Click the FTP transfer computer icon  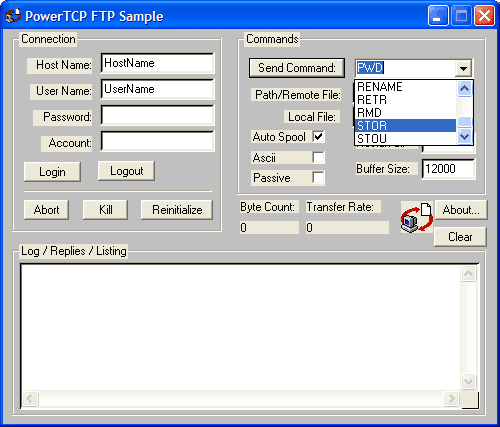pyautogui.click(x=417, y=217)
